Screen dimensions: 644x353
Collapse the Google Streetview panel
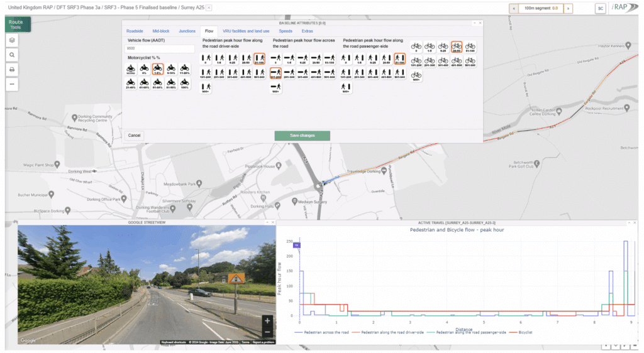pyautogui.click(x=267, y=222)
